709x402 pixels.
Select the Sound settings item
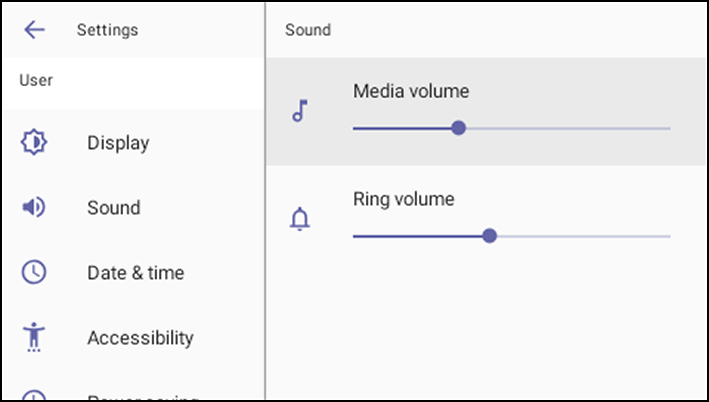point(133,208)
